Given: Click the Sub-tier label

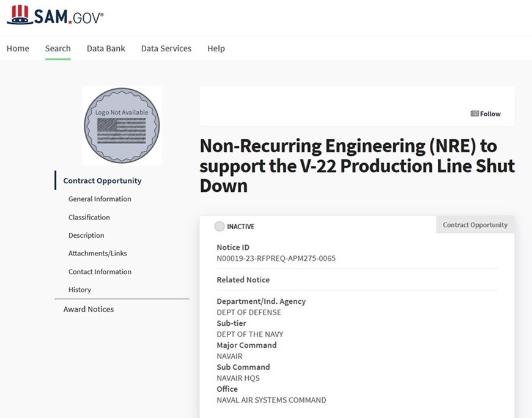Looking at the screenshot, I should click(231, 323).
